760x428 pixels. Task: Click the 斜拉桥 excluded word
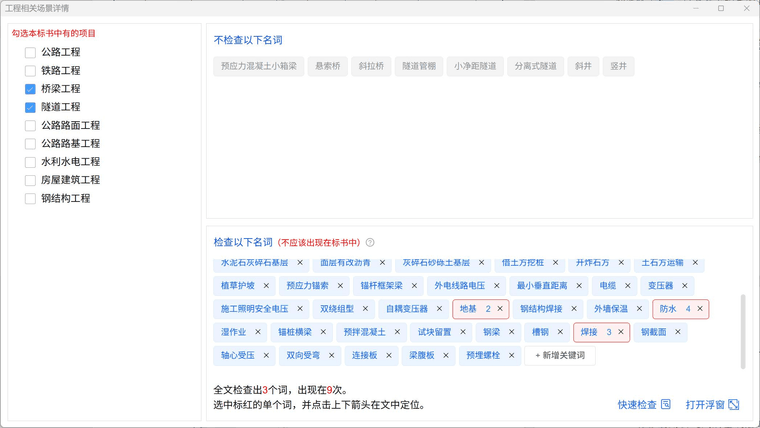(x=371, y=66)
